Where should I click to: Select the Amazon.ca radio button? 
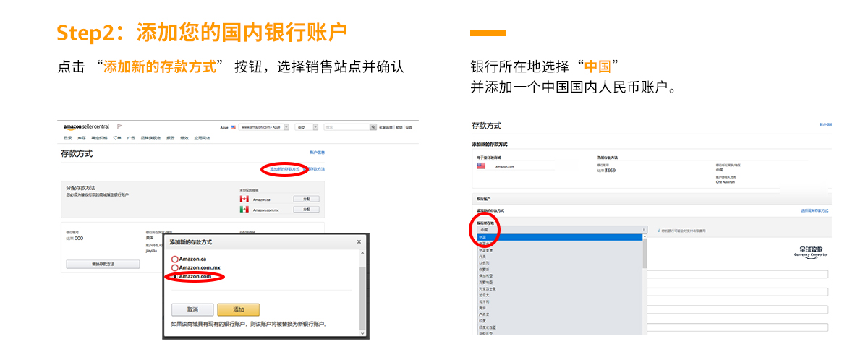point(174,259)
